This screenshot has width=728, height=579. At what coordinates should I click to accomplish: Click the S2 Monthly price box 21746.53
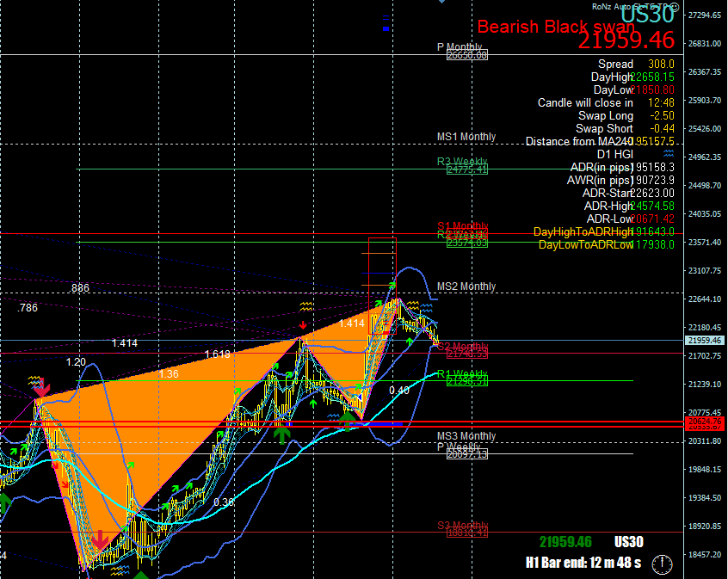point(467,354)
